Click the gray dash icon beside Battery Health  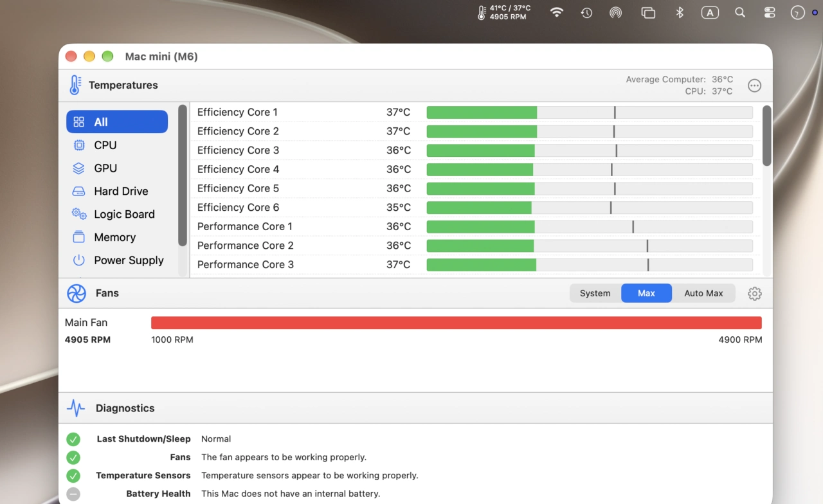coord(73,494)
